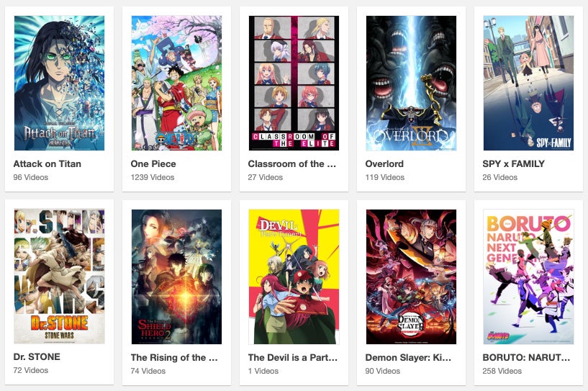Screen dimensions: 588x391
Task: Click The Devil is a Part-Timer poster
Action: tap(294, 277)
